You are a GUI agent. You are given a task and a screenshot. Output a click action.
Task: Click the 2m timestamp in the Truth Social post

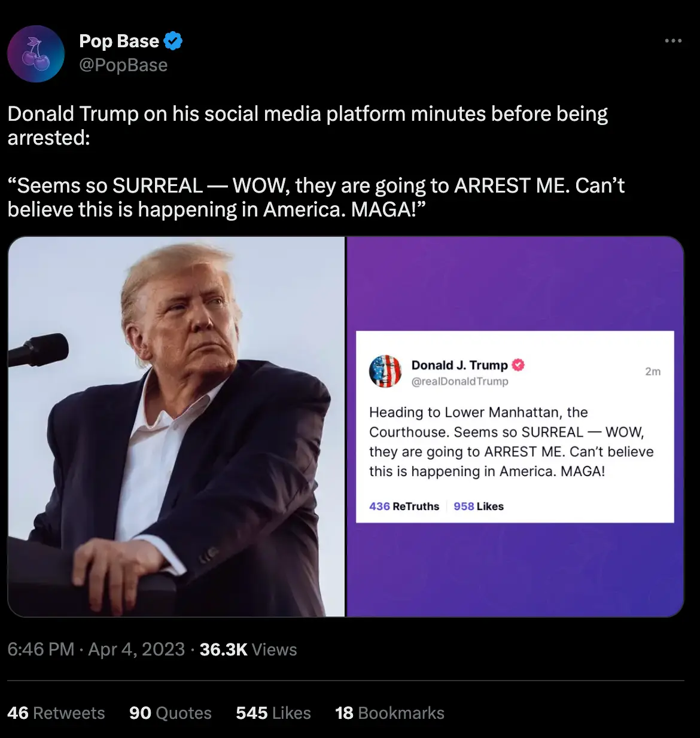[x=653, y=371]
